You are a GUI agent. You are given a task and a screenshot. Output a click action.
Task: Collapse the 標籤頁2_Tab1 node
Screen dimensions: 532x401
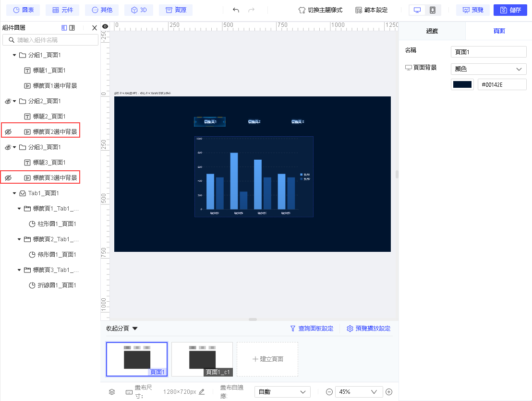coord(19,239)
